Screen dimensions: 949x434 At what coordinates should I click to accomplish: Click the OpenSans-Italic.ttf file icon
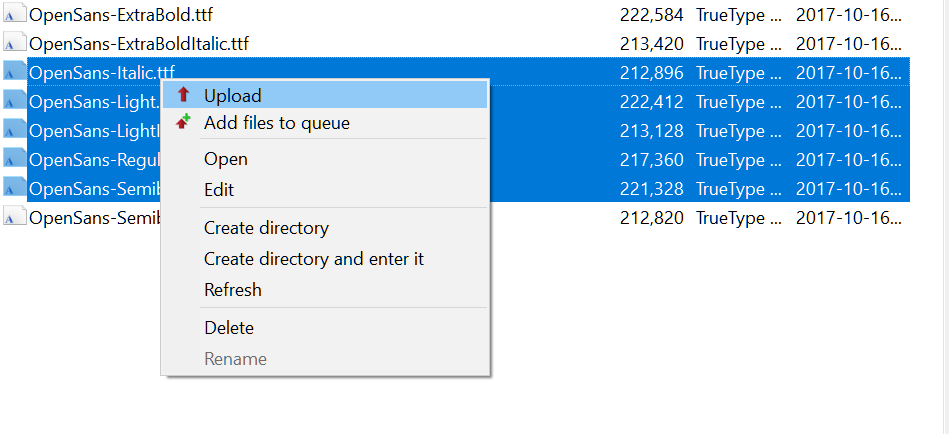(15, 73)
